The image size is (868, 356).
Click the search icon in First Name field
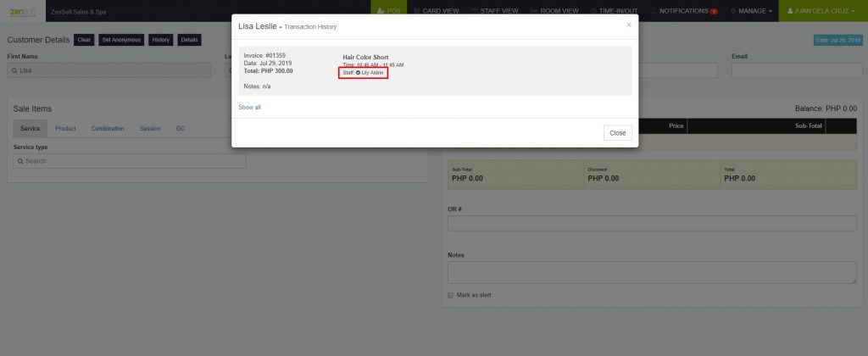tap(13, 71)
